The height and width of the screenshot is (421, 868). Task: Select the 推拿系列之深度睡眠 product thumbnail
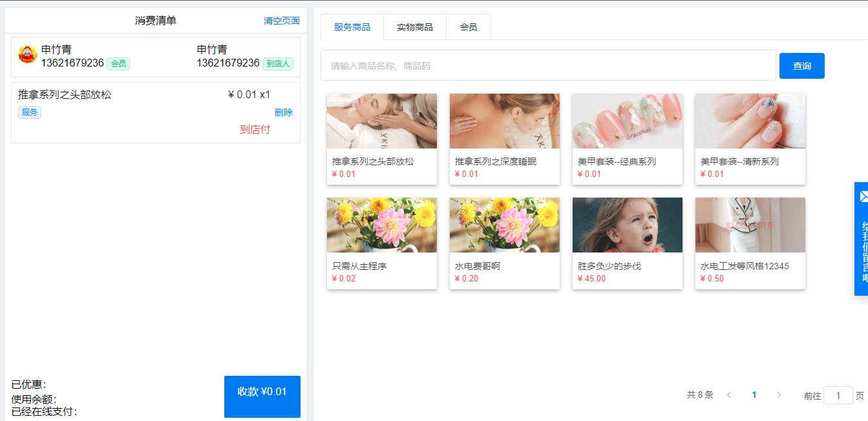(505, 121)
